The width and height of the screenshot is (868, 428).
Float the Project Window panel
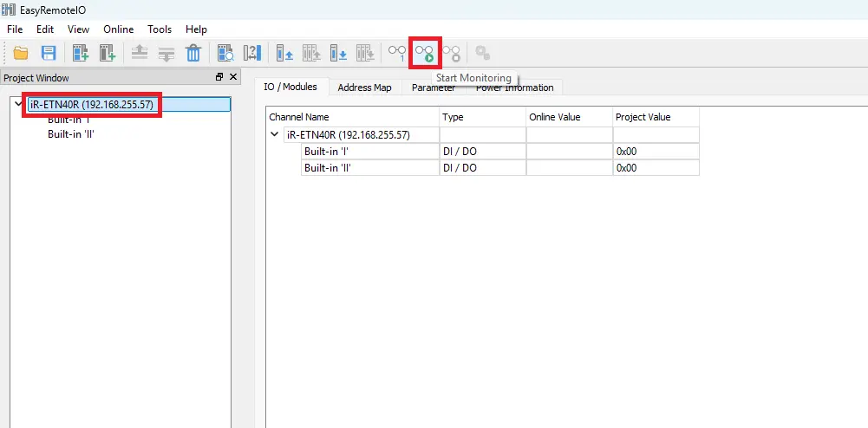tap(219, 78)
